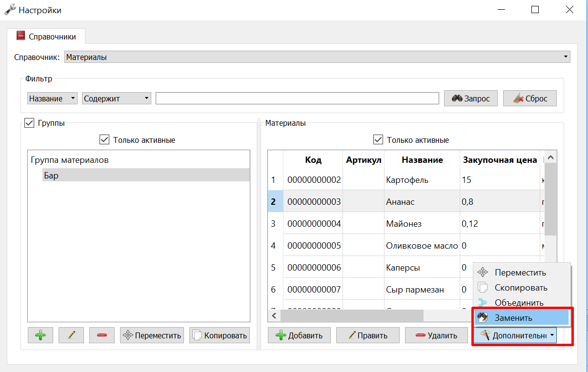Click the binoculars Запрос button
Viewport: 588px width, 372px height.
(471, 98)
